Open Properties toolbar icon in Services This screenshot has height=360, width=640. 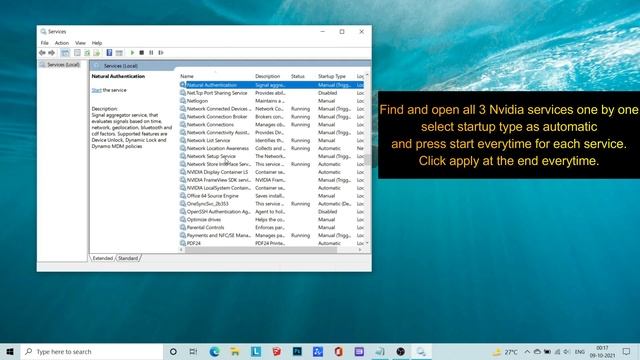(77, 53)
